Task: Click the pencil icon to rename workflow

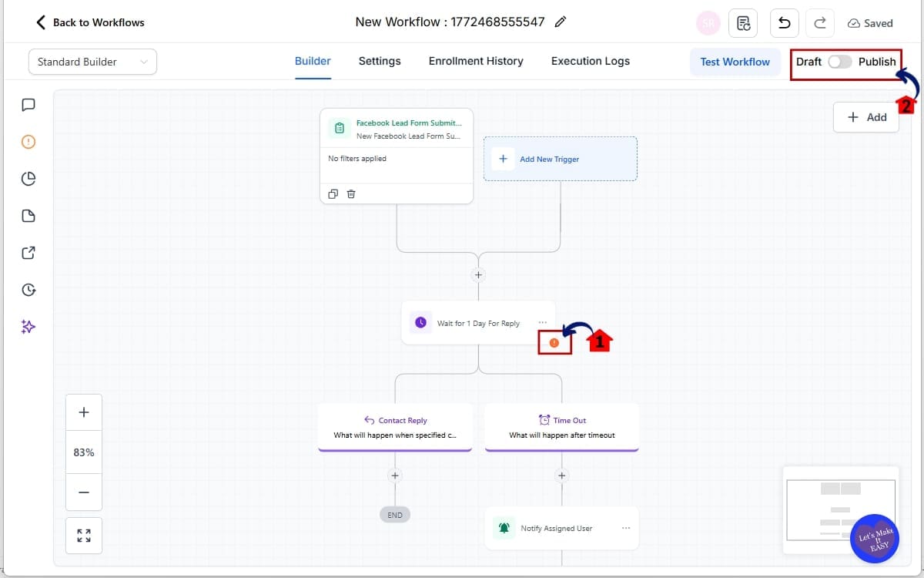Action: coord(561,22)
